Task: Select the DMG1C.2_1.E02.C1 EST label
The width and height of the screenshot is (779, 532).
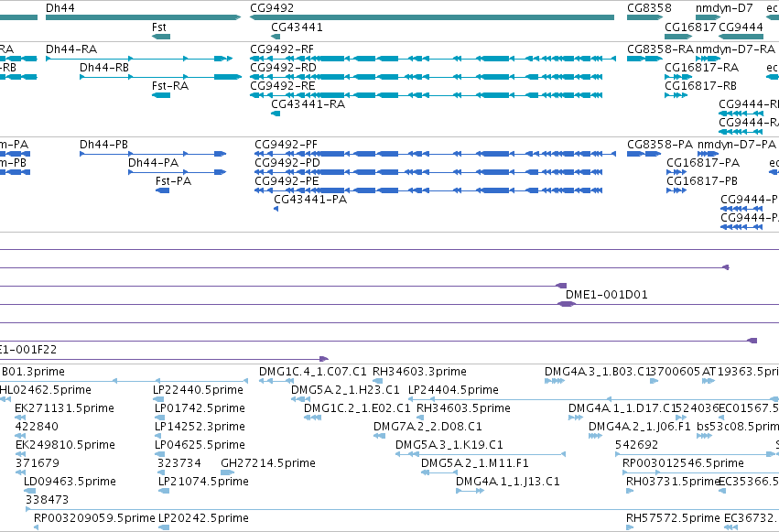Action: (x=357, y=408)
